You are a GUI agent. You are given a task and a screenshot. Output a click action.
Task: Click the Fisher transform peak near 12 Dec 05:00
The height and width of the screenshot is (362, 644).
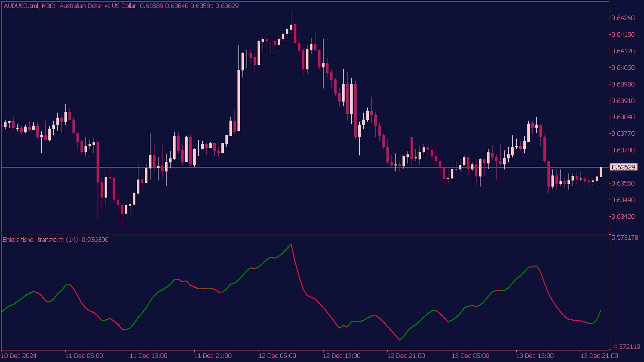(291, 244)
